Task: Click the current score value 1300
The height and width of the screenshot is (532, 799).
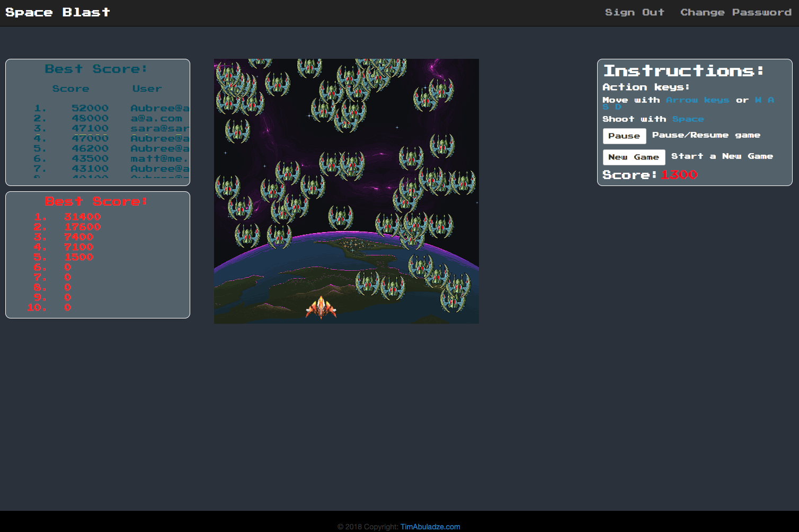Action: click(679, 175)
